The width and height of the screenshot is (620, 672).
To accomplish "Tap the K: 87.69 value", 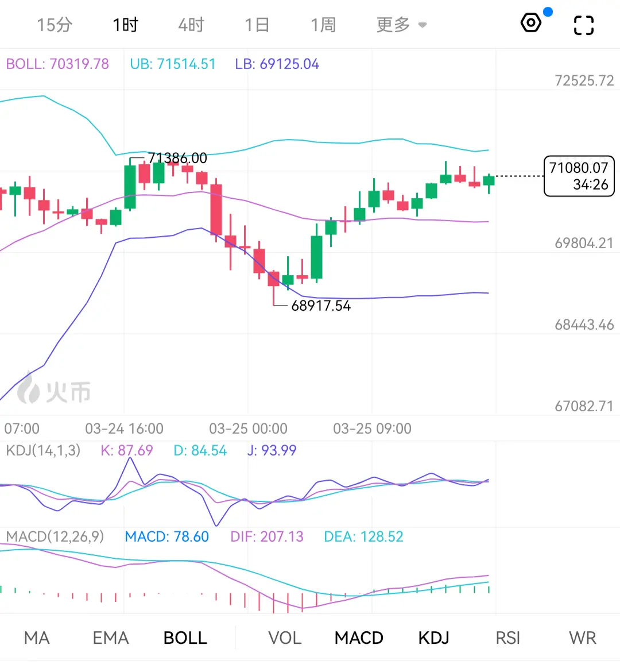I will tap(126, 450).
